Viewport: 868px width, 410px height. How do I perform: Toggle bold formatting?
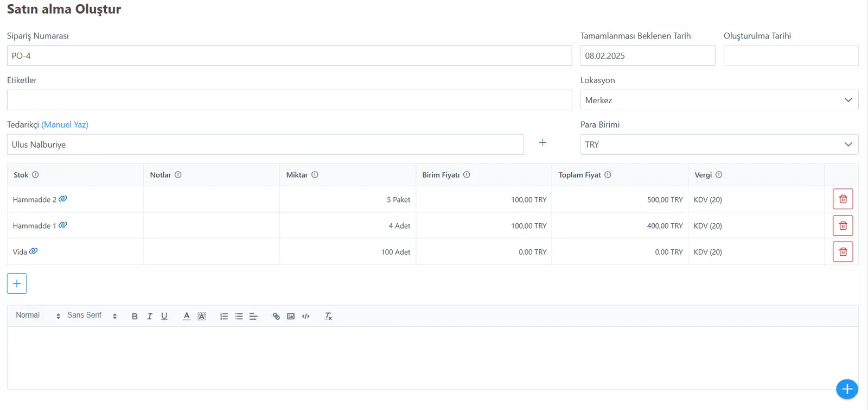135,316
